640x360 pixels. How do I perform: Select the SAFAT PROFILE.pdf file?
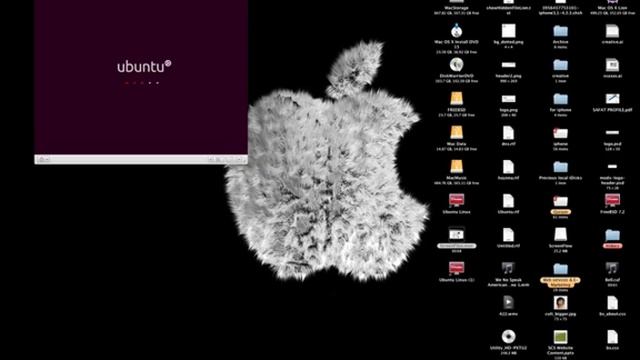click(x=612, y=99)
